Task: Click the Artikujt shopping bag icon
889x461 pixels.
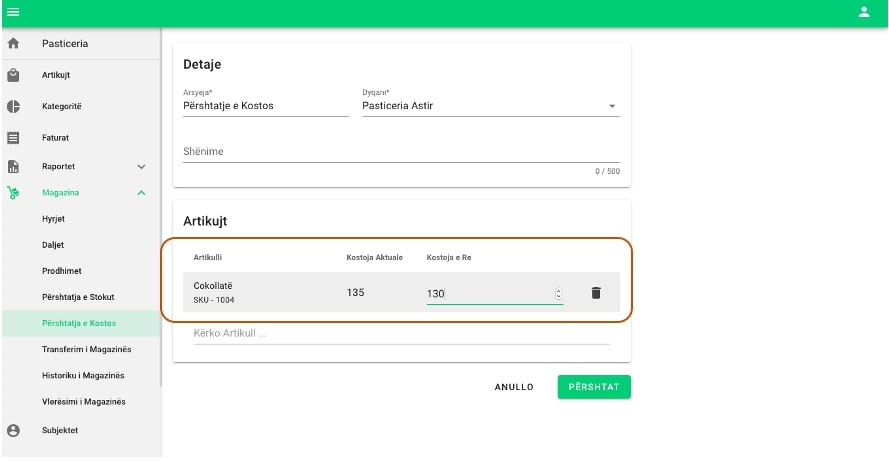Action: (x=14, y=75)
